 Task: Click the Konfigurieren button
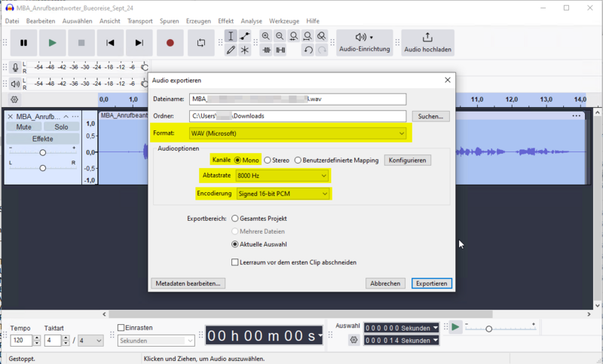click(407, 161)
